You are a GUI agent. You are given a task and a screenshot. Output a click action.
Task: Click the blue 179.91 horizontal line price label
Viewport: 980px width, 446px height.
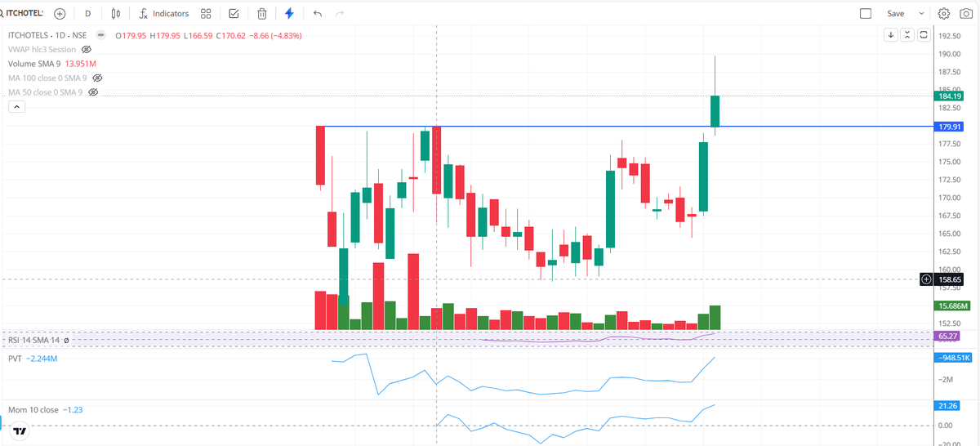(948, 127)
